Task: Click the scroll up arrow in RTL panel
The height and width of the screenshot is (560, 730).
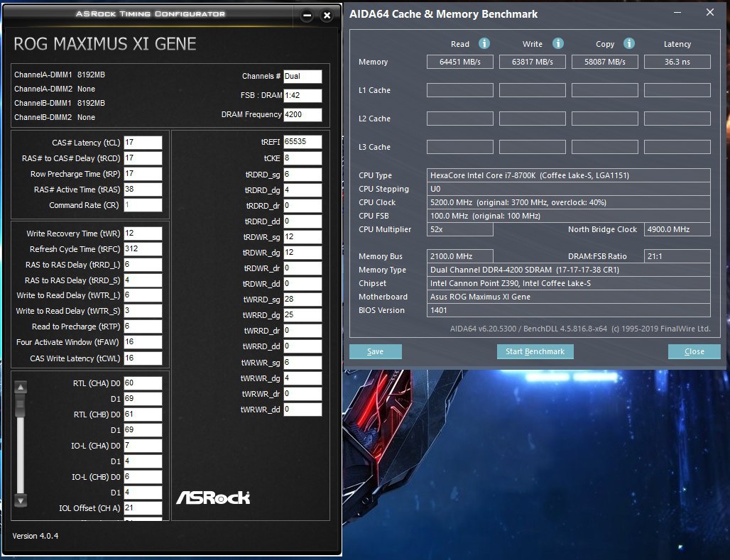Action: click(x=21, y=387)
